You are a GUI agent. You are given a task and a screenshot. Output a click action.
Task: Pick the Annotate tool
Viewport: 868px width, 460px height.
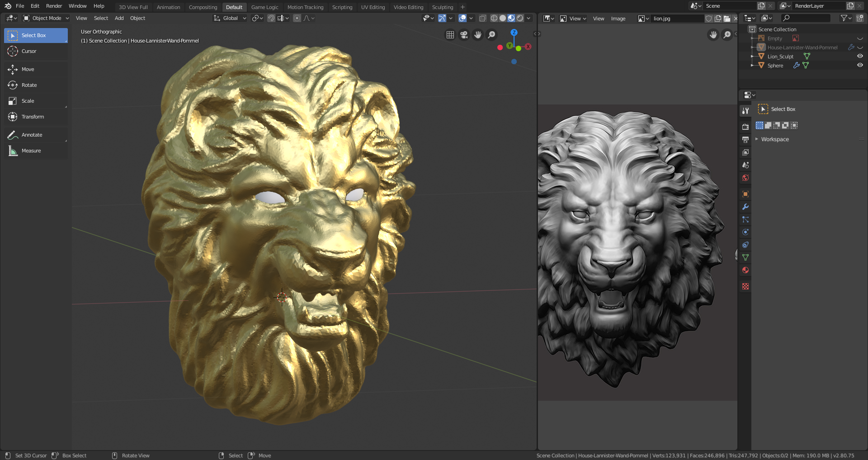pyautogui.click(x=36, y=135)
